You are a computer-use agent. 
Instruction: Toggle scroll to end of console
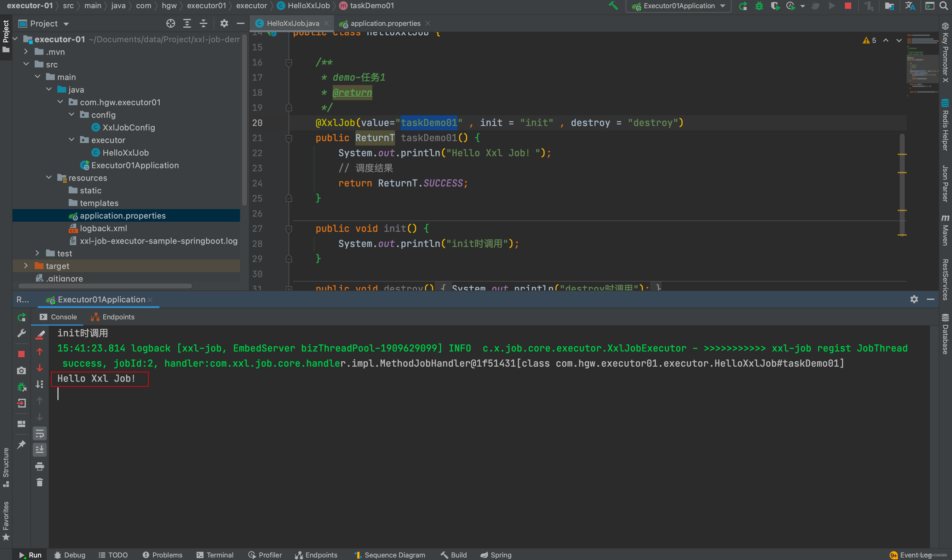pyautogui.click(x=40, y=449)
